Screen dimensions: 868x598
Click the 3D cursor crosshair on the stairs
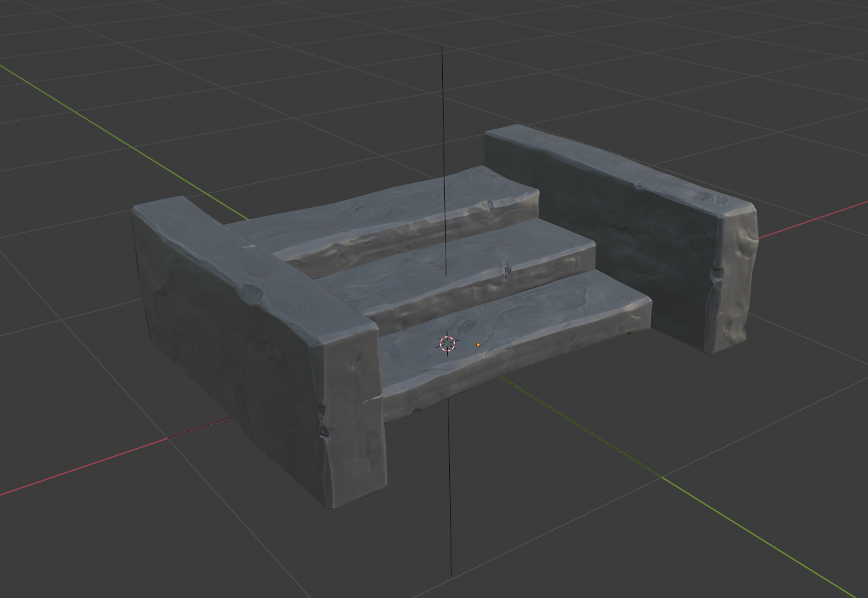click(447, 344)
